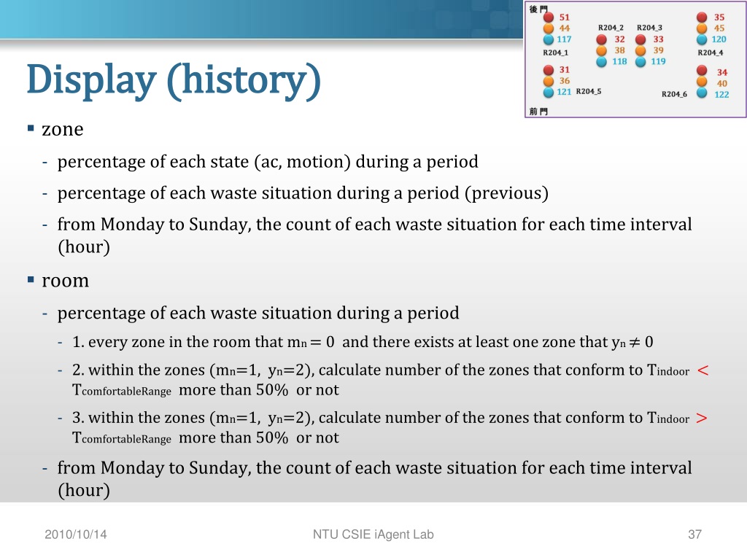Click the red less-than sign

(703, 370)
